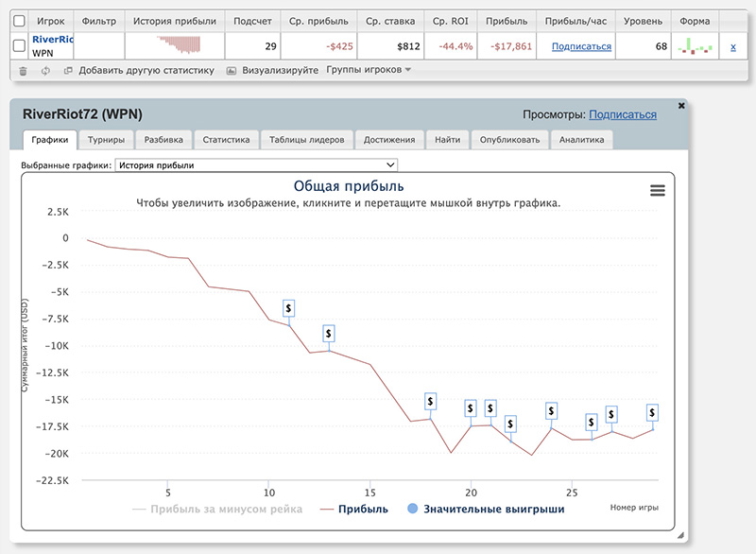Open the chart hamburger menu
The image size is (756, 554).
pos(658,190)
